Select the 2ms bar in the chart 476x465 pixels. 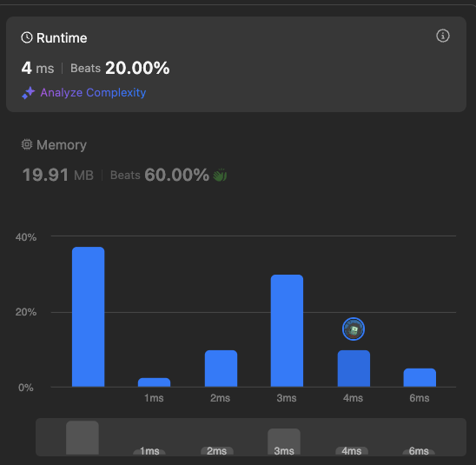[221, 369]
